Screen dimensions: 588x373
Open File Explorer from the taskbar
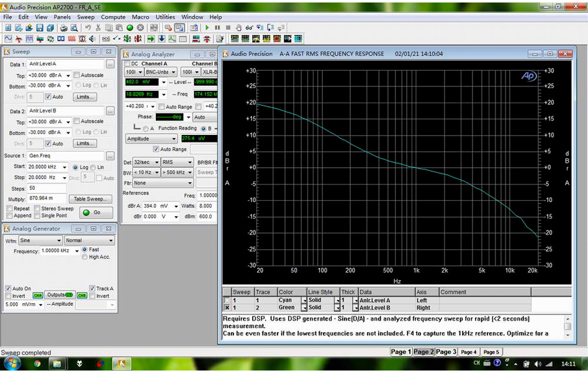point(57,364)
